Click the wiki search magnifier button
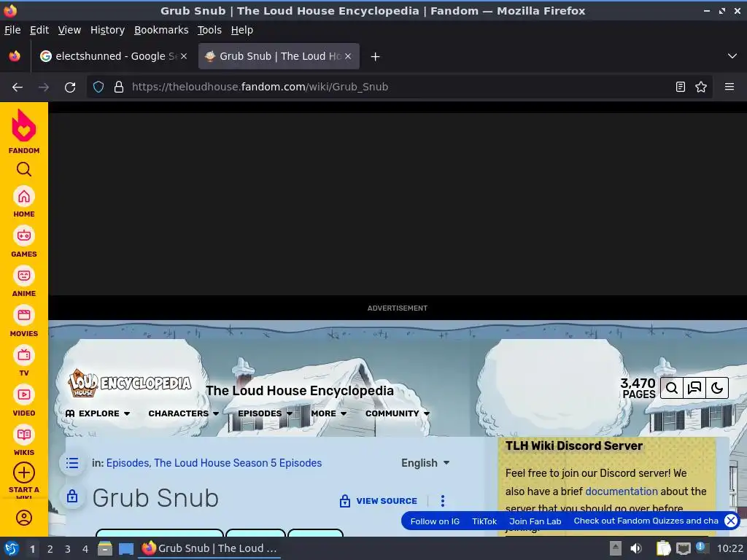 [x=672, y=388]
